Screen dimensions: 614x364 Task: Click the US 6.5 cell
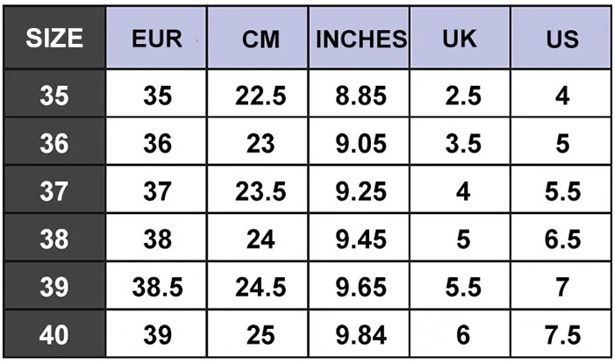562,239
